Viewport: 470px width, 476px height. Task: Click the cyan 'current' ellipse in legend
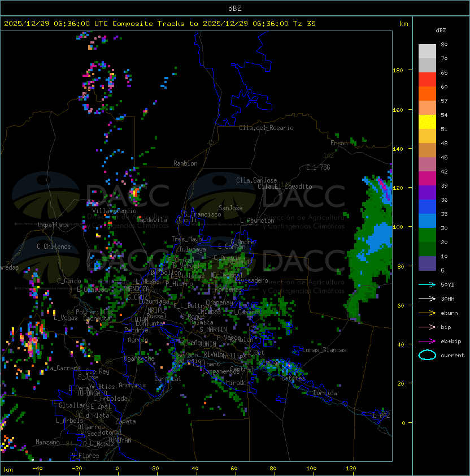(427, 355)
